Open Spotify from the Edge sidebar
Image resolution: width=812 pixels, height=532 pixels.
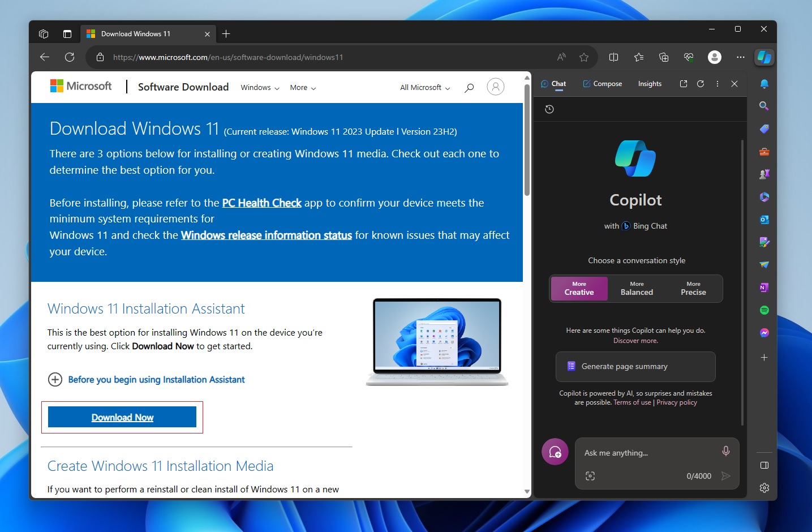764,310
